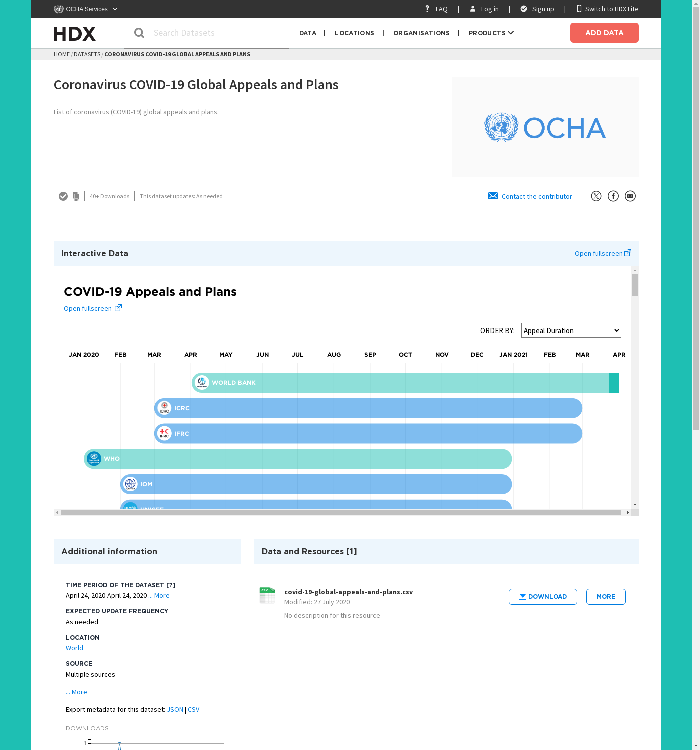Click the IFRC logo in timeline
This screenshot has width=700, height=750.
pyautogui.click(x=164, y=433)
